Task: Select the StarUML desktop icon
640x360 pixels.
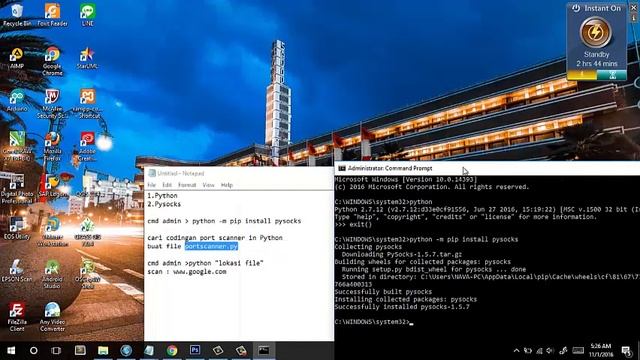Action: (x=87, y=58)
